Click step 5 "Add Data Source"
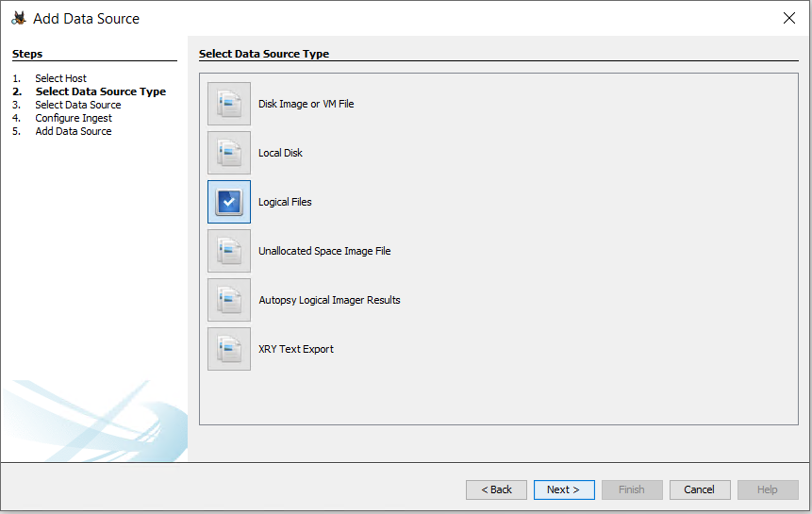 click(73, 131)
